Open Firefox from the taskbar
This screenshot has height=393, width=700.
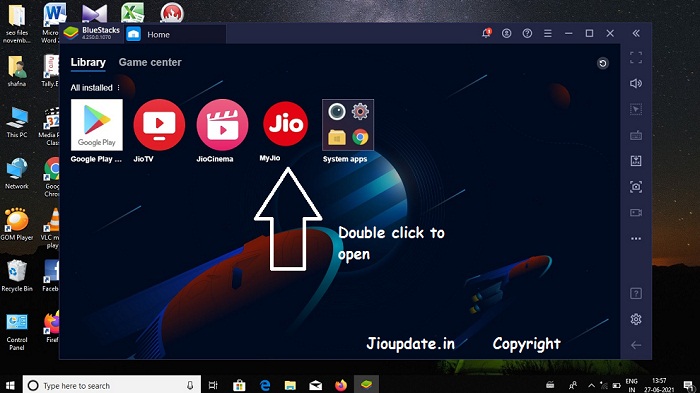click(341, 385)
